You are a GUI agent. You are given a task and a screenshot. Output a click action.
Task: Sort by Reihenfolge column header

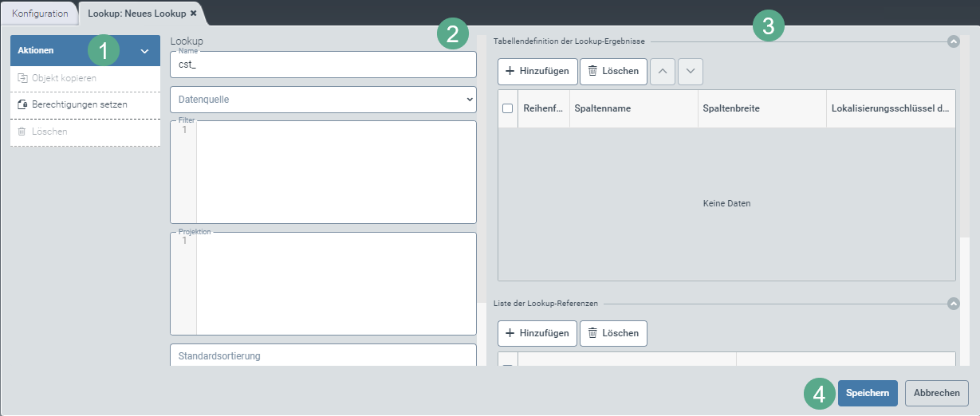point(544,108)
